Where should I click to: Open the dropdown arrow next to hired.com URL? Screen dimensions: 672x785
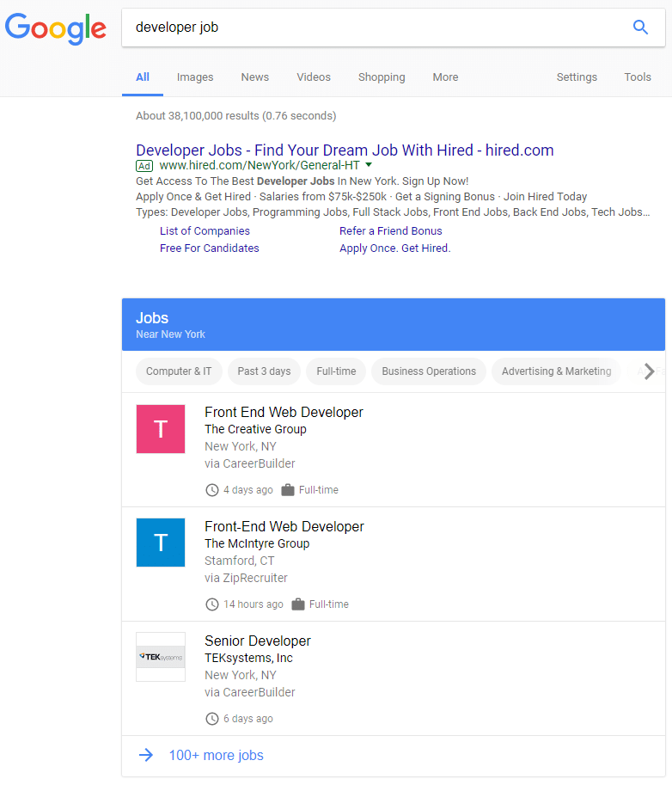(x=369, y=165)
